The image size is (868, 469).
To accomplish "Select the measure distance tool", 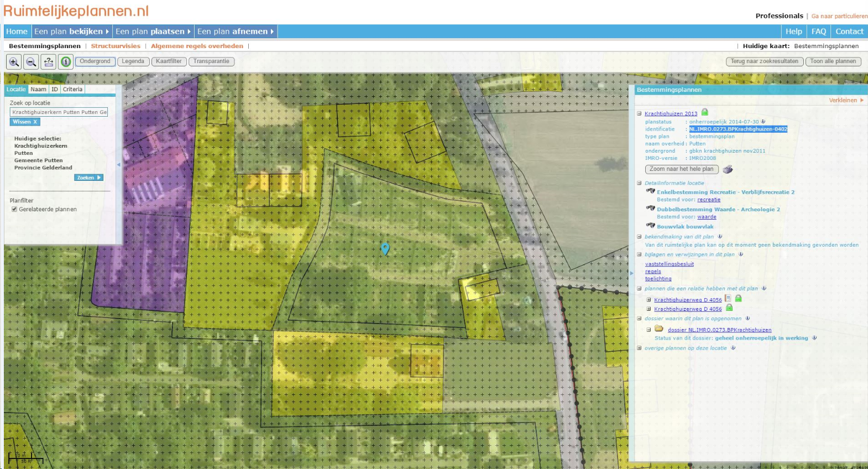I will [x=49, y=62].
